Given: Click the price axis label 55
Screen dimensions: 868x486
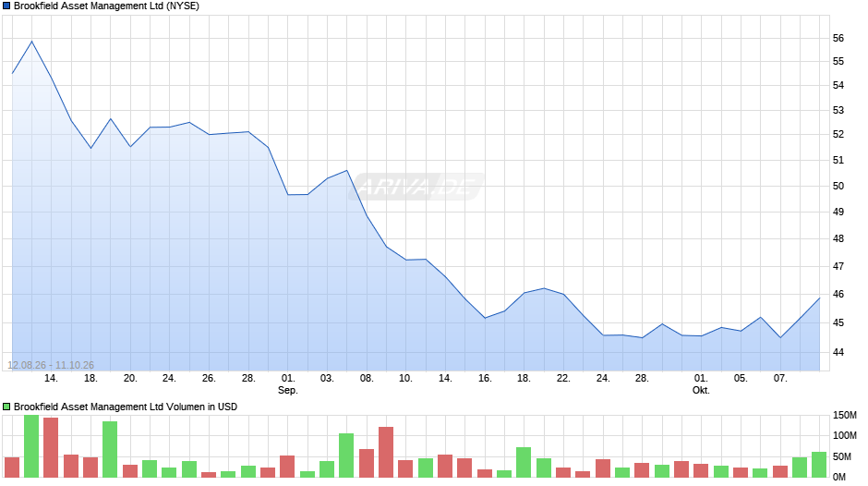Looking at the screenshot, I should [838, 62].
